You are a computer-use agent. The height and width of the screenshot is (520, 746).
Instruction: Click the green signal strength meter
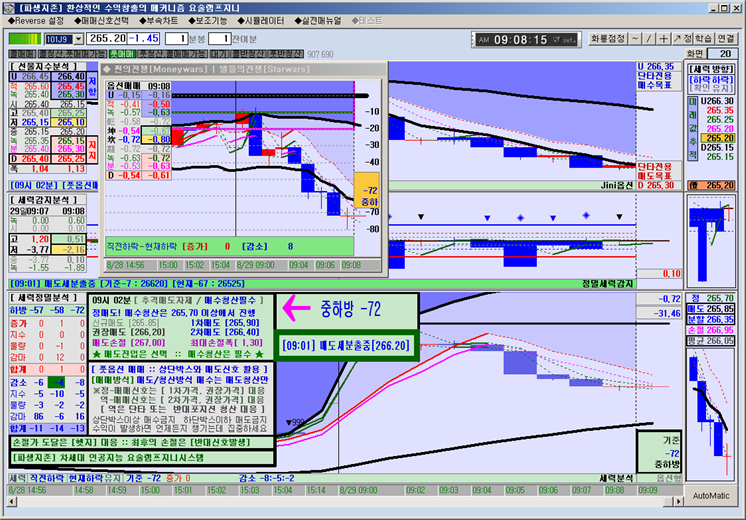pos(25,39)
